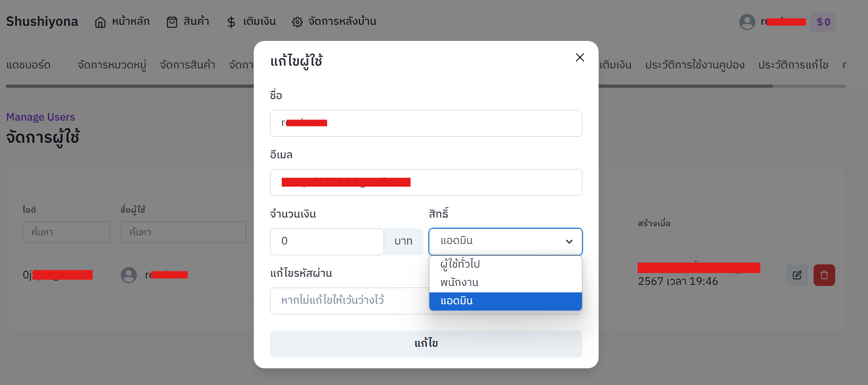
Task: Click the Shushiyona brand link
Action: 42,22
